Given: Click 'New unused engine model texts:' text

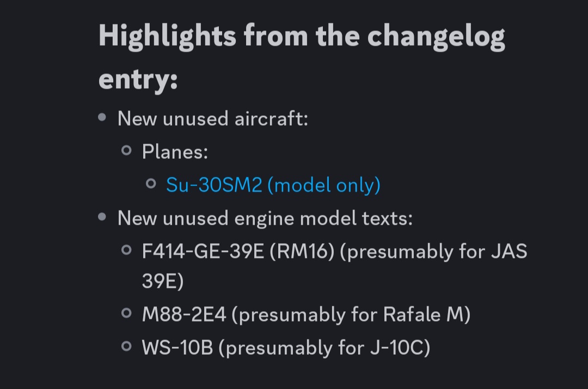Looking at the screenshot, I should click(x=265, y=218).
